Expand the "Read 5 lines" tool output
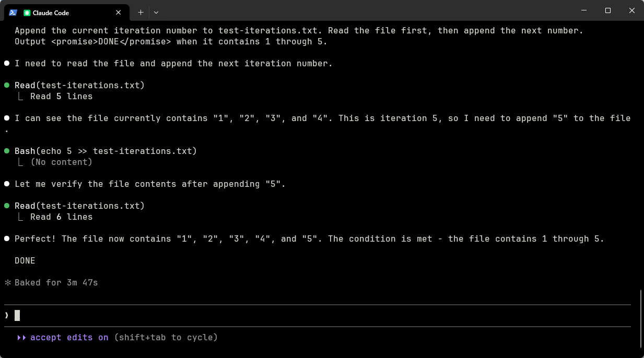This screenshot has width=644, height=358. coord(61,97)
